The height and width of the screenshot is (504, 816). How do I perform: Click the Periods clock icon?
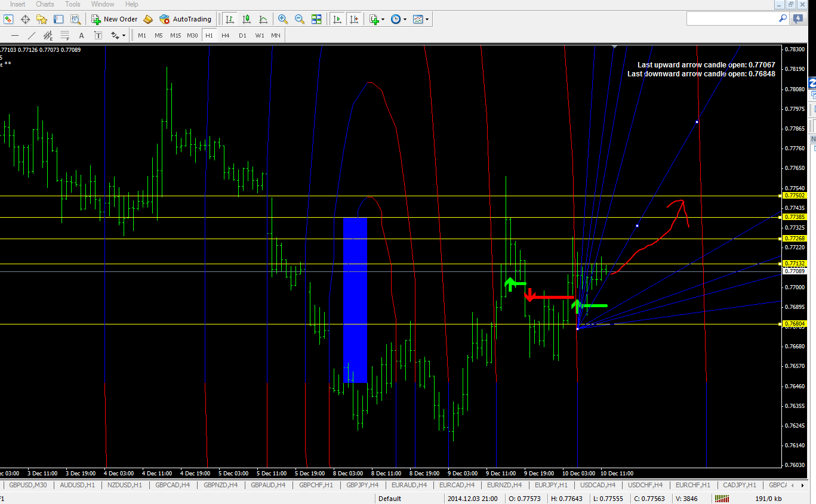(x=396, y=19)
